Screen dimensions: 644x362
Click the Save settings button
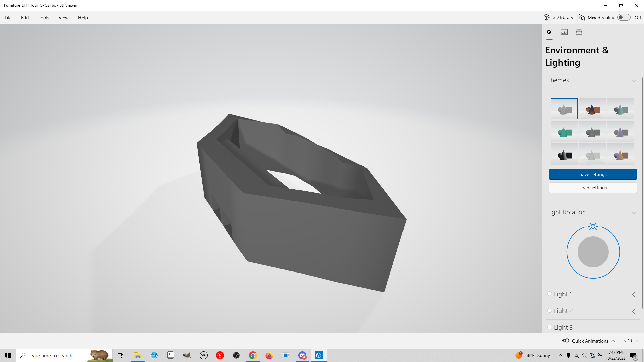pyautogui.click(x=593, y=174)
